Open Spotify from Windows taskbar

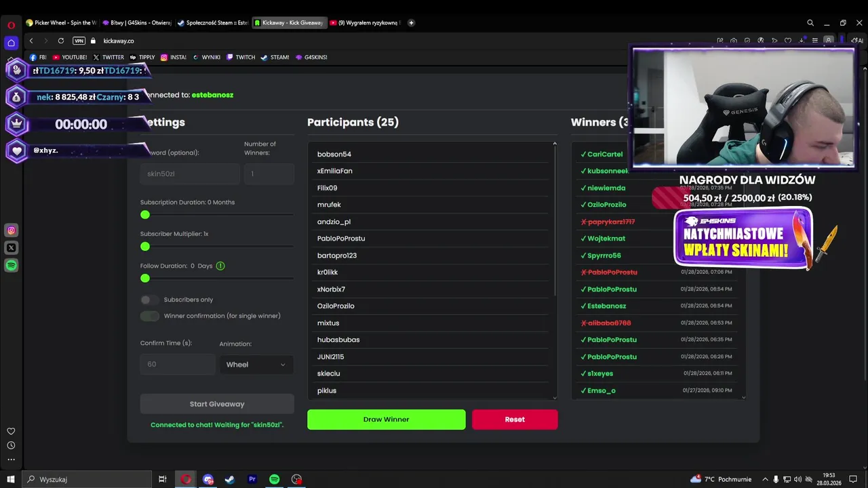click(x=274, y=479)
